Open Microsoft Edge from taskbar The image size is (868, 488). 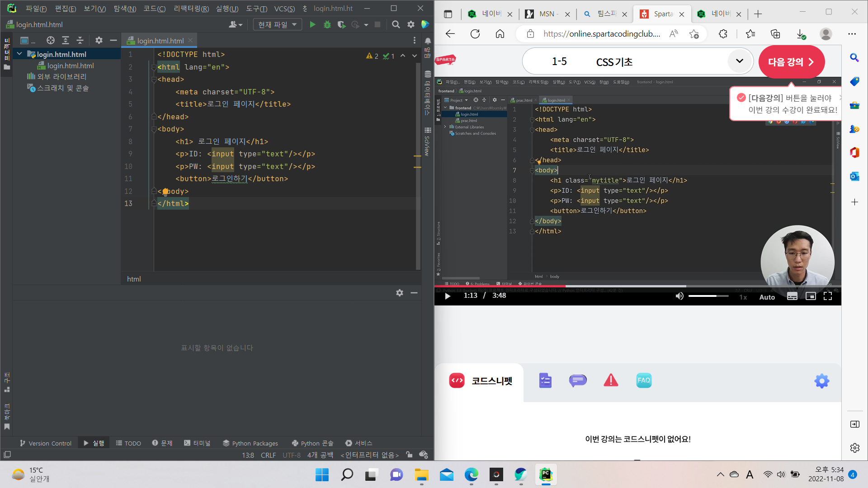(x=471, y=475)
